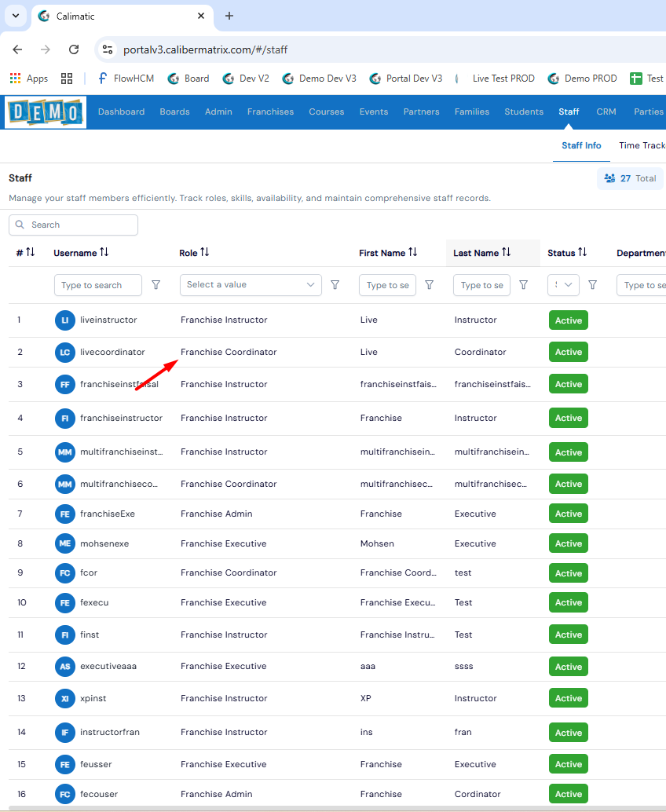Click the 27 Total staff badge
Viewport: 666px width, 812px height.
[631, 179]
